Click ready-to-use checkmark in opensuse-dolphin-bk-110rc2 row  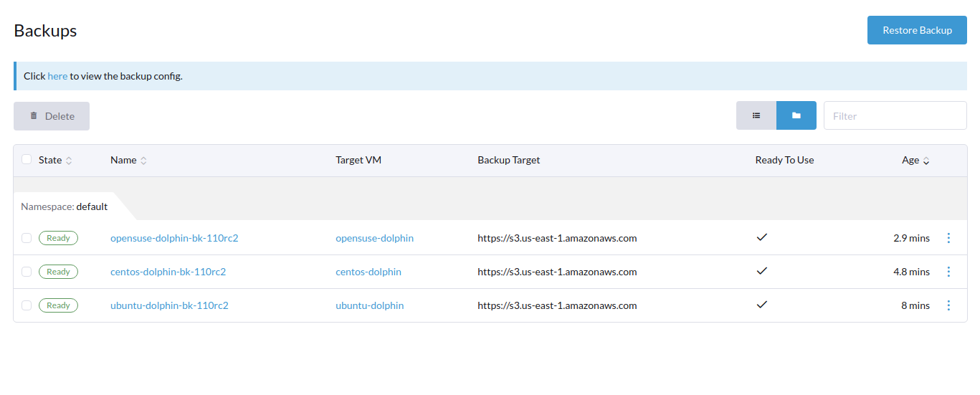coord(762,237)
